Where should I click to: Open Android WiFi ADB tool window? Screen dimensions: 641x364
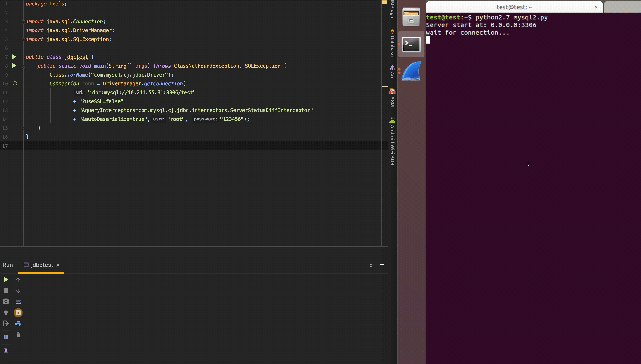tap(392, 141)
